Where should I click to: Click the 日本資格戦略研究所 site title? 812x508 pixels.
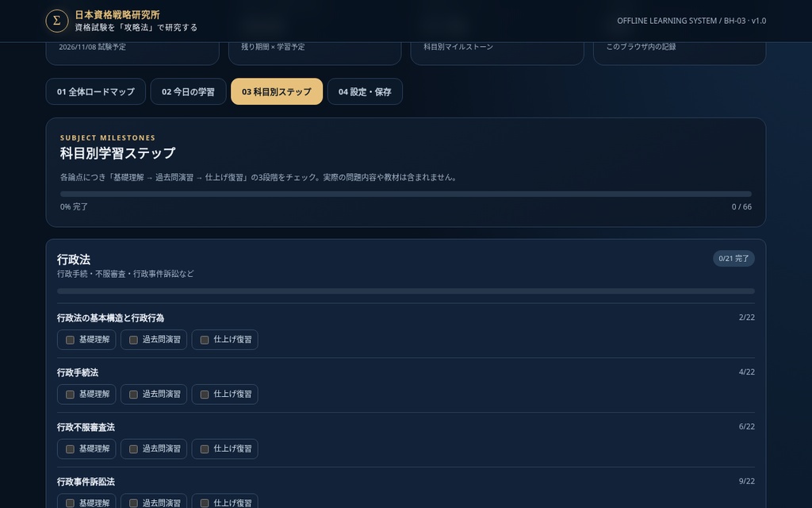pyautogui.click(x=117, y=15)
